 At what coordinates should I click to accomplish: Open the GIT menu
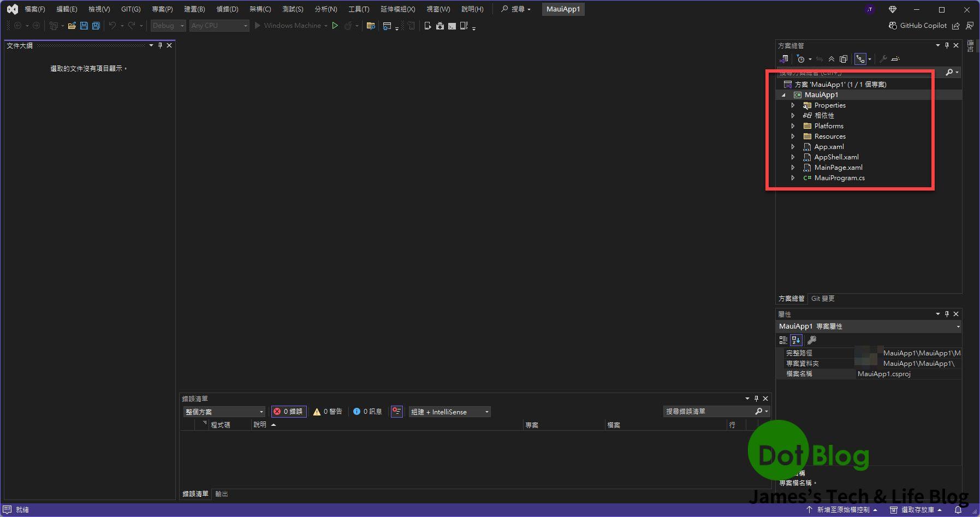(x=130, y=9)
